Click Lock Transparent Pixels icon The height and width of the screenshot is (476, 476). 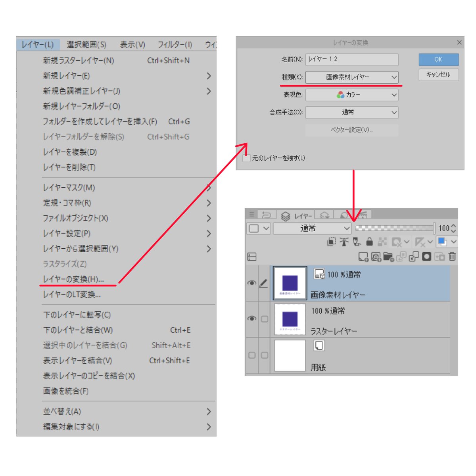tap(382, 242)
